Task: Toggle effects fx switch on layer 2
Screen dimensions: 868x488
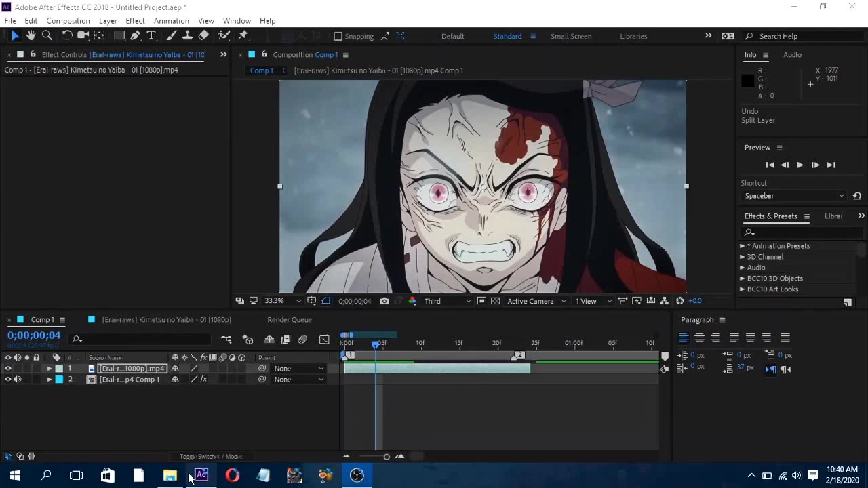Action: 203,380
